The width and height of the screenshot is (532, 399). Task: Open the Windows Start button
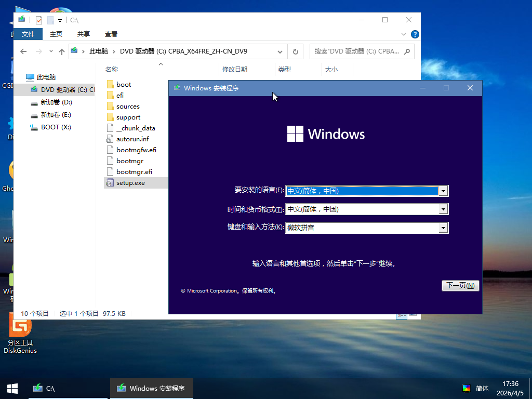(12, 388)
